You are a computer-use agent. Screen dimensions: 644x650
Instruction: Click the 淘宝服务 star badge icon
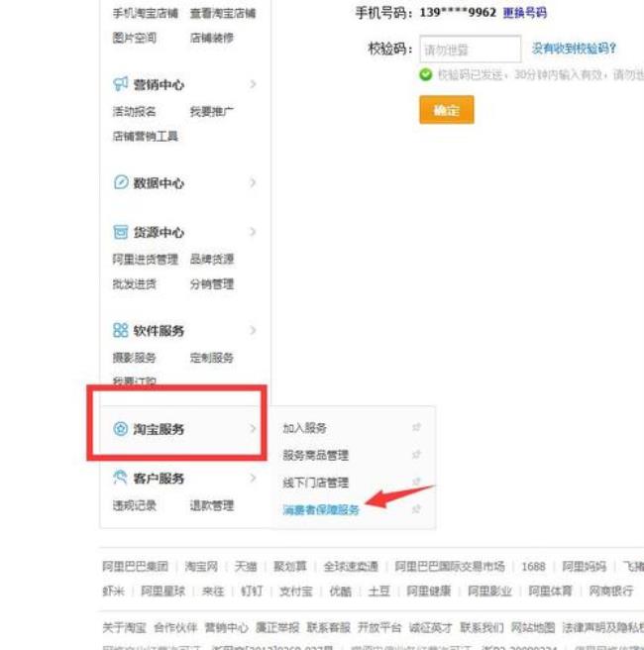coord(121,429)
